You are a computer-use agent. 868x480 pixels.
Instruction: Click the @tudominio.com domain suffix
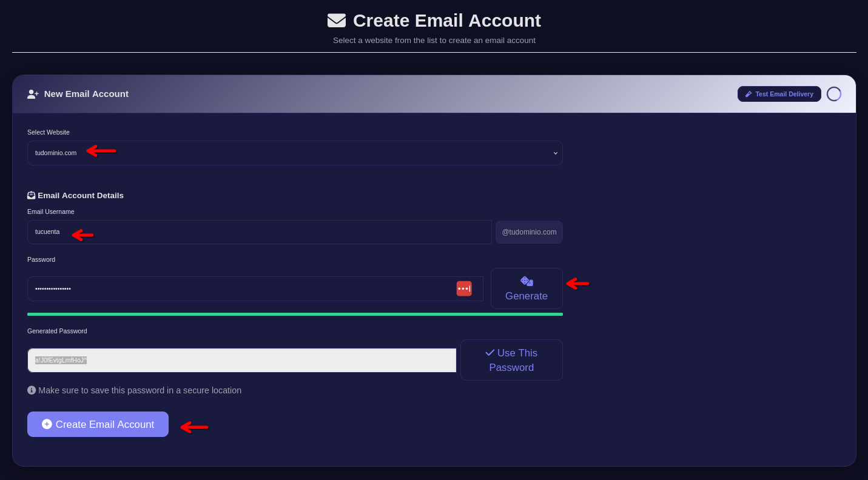[x=529, y=232]
